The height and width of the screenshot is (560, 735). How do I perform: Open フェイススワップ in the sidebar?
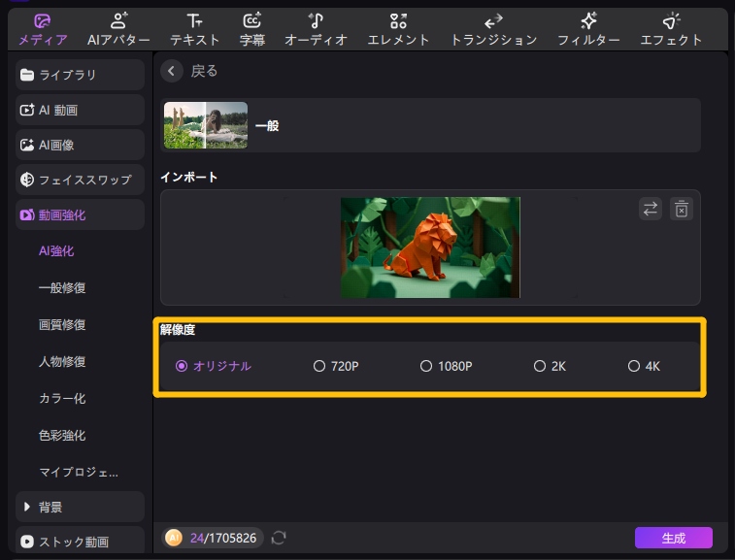point(78,180)
